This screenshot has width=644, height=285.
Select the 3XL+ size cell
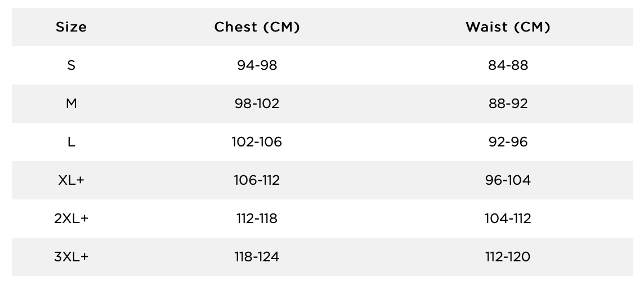tap(71, 257)
